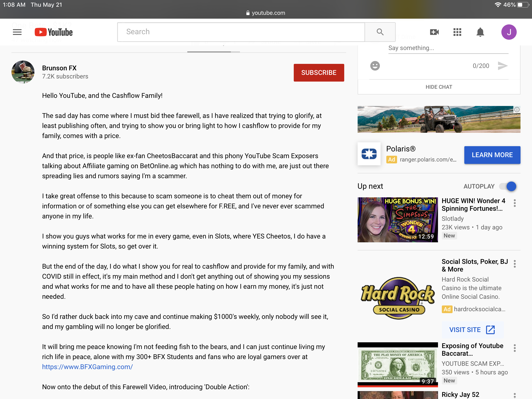Image resolution: width=532 pixels, height=399 pixels.
Task: Click the 'New' badge under Slotlady video
Action: click(449, 236)
